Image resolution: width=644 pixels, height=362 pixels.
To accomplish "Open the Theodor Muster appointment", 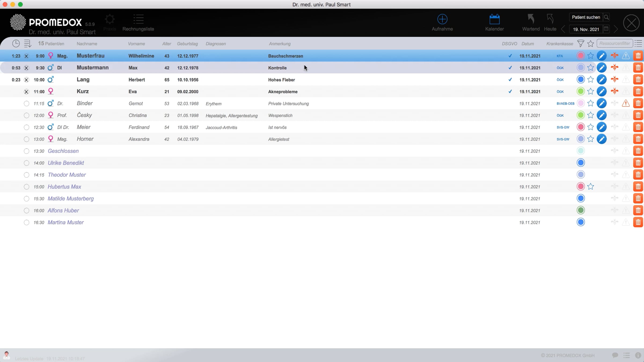I will tap(67, 175).
